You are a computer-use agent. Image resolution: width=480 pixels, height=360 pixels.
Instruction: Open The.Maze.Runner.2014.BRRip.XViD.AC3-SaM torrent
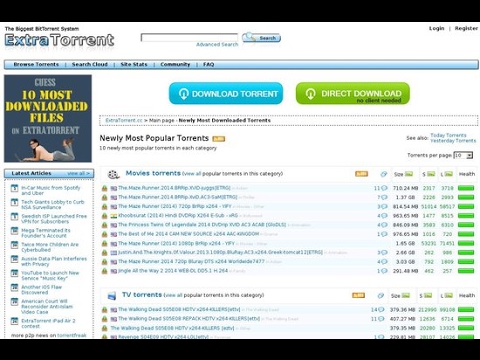point(178,197)
